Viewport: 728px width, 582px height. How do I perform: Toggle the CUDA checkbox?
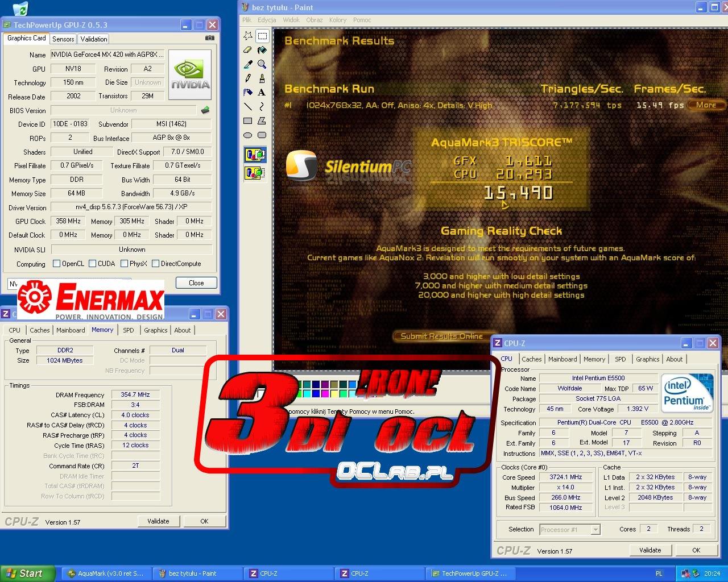click(x=92, y=264)
